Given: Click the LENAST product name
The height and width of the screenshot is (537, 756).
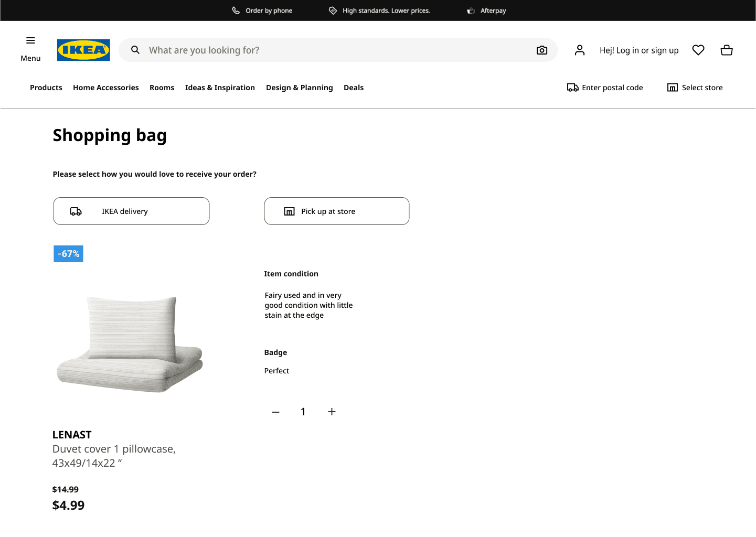Looking at the screenshot, I should point(72,435).
